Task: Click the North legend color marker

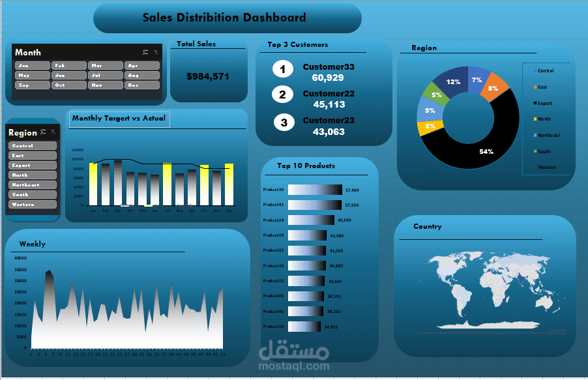Action: pos(535,119)
